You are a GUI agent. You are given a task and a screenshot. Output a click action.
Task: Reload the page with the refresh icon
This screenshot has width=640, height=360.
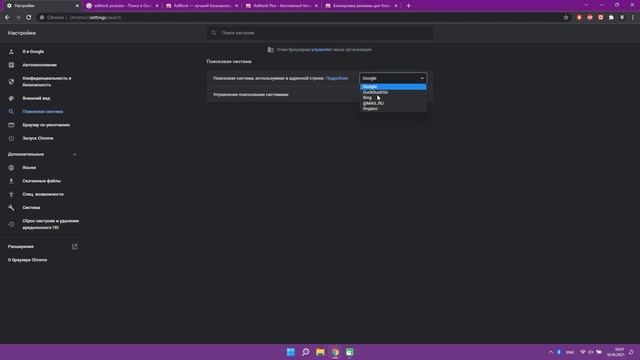click(29, 18)
